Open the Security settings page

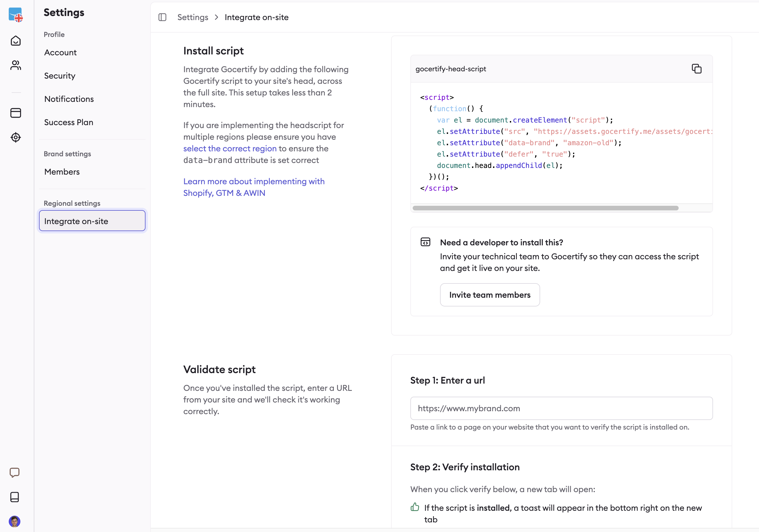coord(59,75)
